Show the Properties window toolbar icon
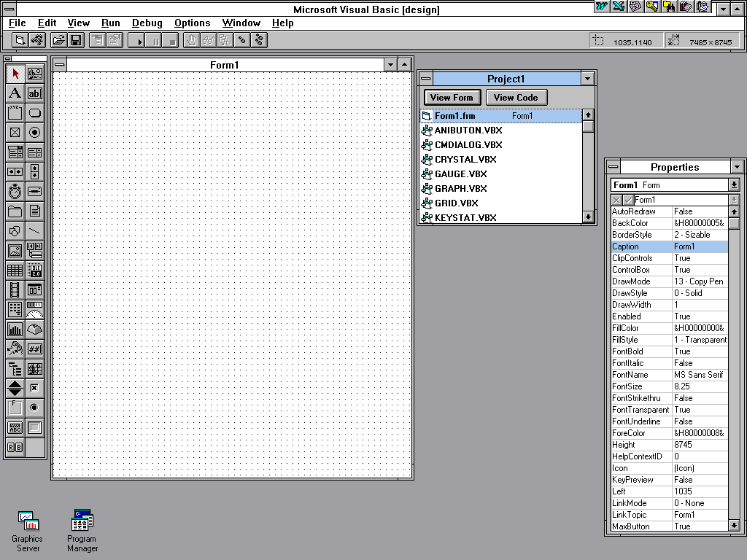747x560 pixels. tap(115, 41)
